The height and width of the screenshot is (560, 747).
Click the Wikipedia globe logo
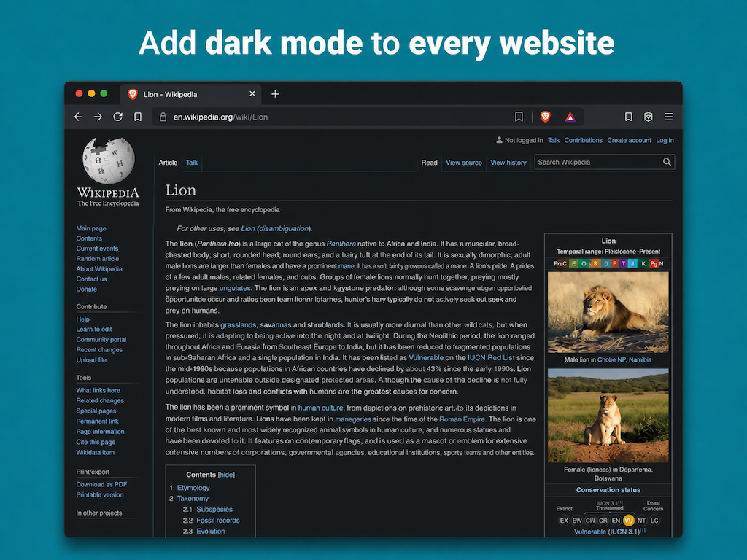[109, 160]
